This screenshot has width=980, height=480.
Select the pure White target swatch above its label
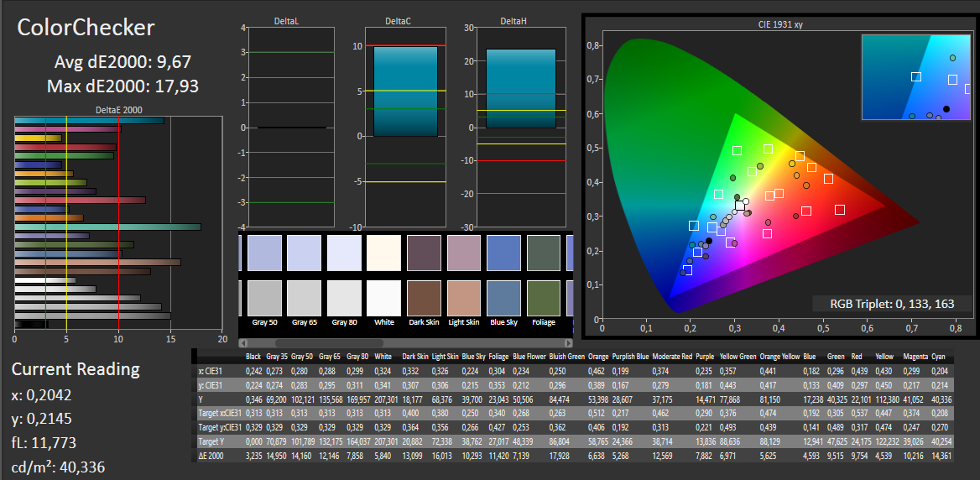384,297
